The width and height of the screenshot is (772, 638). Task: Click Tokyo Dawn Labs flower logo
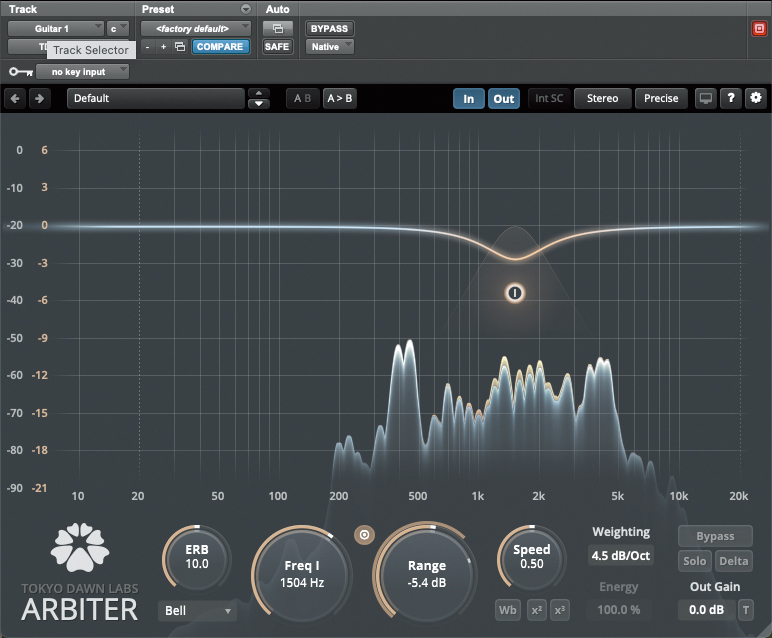click(x=80, y=547)
